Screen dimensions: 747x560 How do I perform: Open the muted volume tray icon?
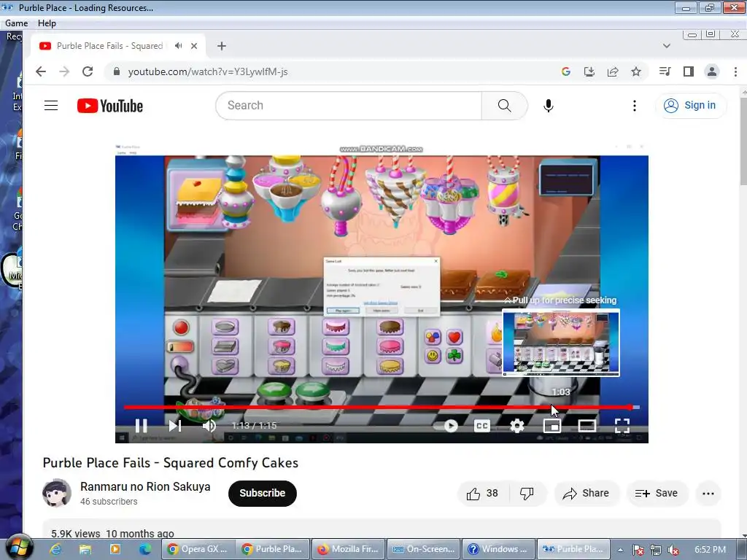pyautogui.click(x=673, y=550)
